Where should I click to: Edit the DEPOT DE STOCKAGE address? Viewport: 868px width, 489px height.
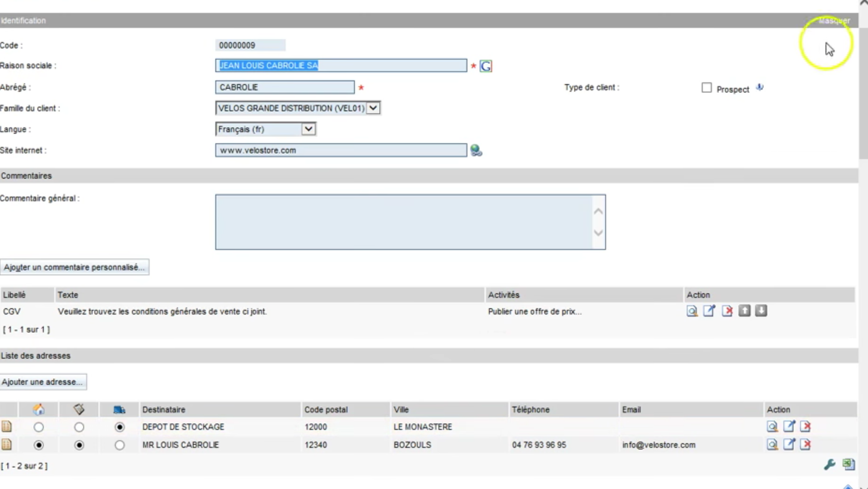(x=789, y=426)
